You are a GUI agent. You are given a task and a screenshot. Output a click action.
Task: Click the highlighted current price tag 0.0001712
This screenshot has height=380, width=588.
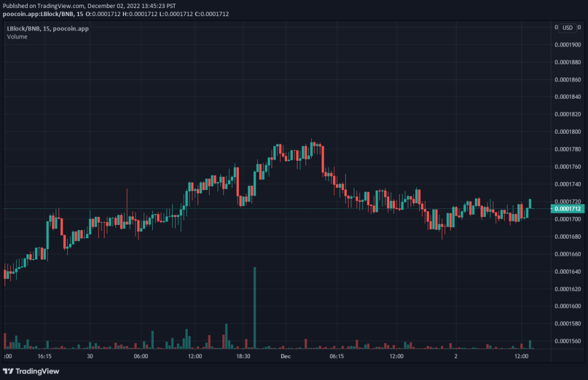point(567,209)
